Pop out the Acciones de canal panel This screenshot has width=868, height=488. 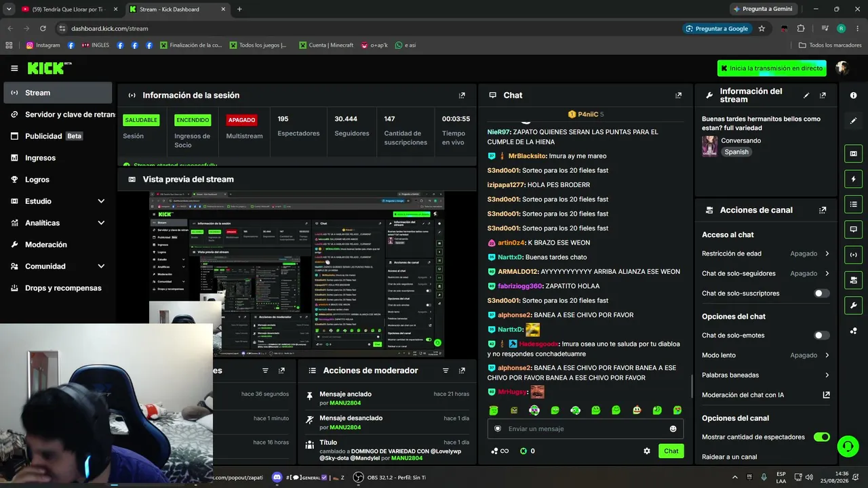click(823, 210)
